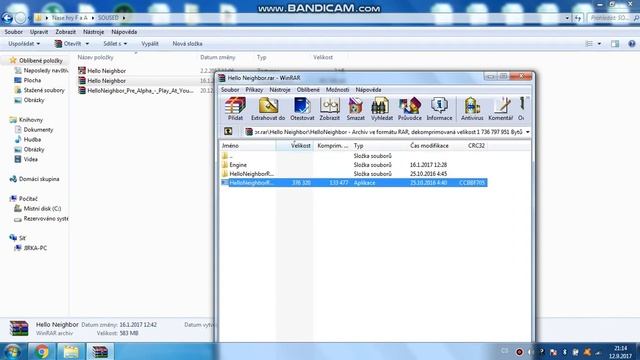Screen dimensions: 640x360
Task: Open Explorer Nástroje menu
Action: [x=93, y=32]
